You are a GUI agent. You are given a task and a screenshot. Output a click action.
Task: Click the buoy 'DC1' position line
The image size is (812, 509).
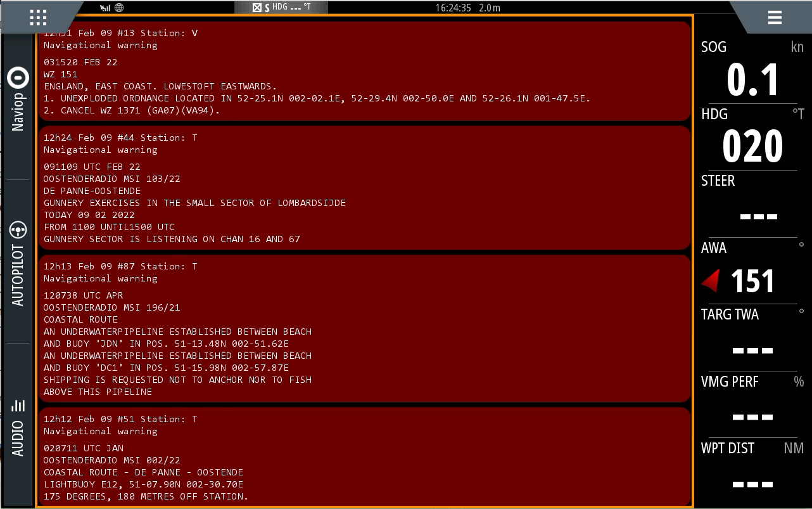[x=167, y=368]
